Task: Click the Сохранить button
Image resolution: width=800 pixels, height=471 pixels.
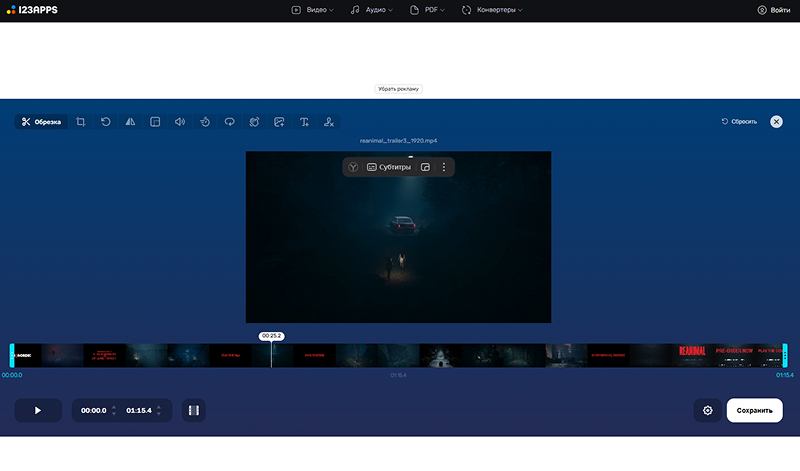Action: coord(754,410)
